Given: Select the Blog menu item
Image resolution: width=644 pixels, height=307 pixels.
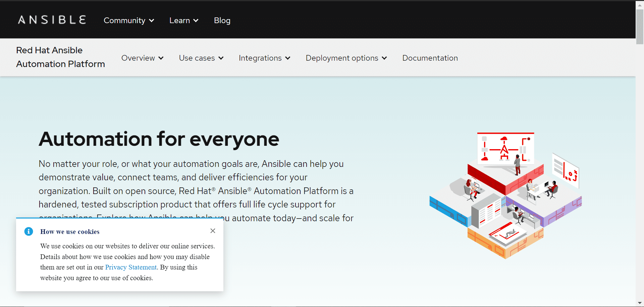Looking at the screenshot, I should pos(222,20).
